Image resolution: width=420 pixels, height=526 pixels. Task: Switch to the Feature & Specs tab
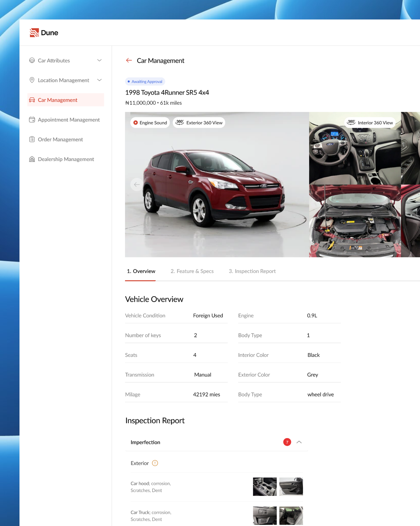point(192,271)
